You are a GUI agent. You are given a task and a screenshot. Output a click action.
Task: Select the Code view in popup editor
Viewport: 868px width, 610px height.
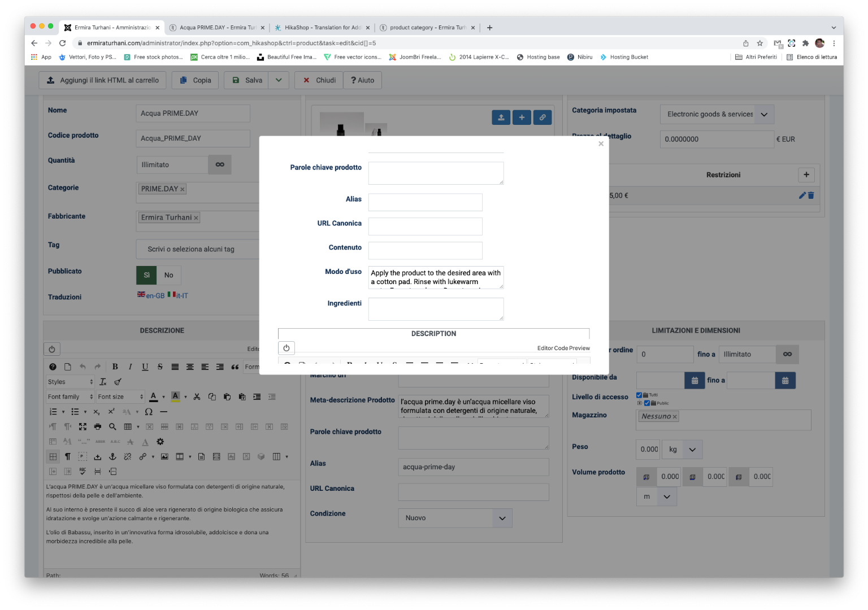(x=561, y=348)
